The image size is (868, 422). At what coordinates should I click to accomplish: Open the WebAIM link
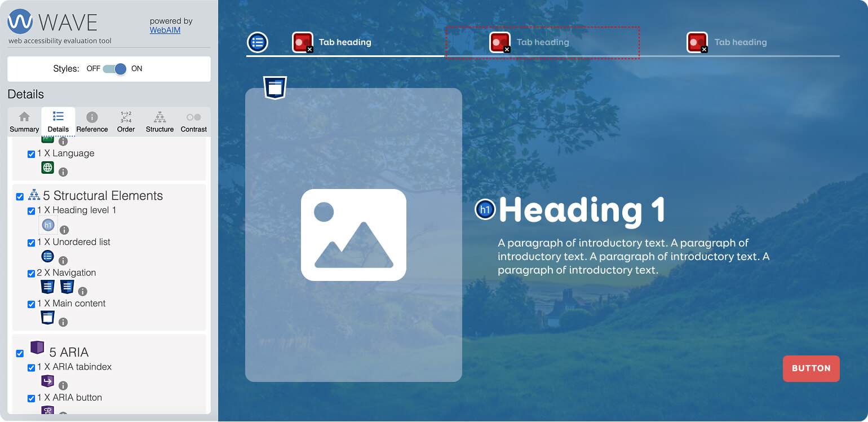tap(165, 30)
